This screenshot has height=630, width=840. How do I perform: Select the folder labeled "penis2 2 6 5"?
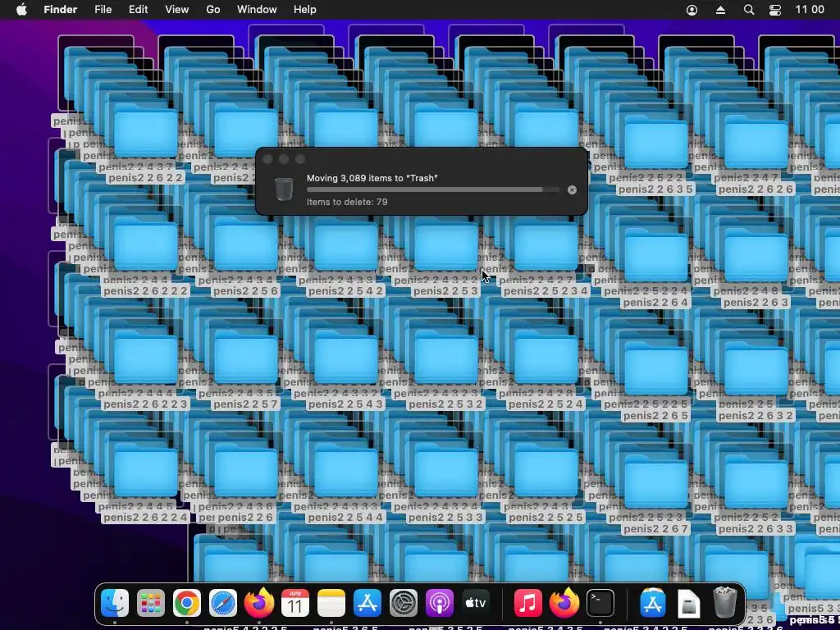655,372
